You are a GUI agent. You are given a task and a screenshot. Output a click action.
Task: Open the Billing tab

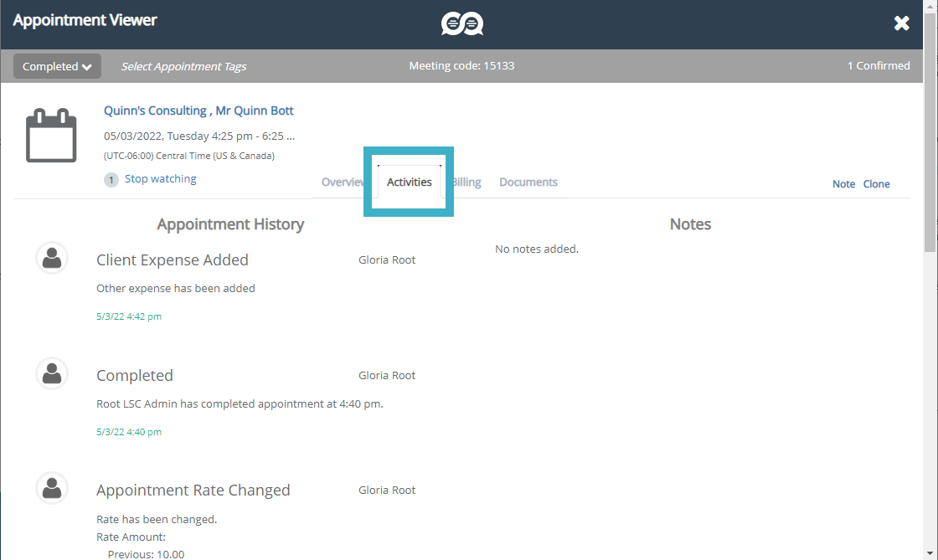click(467, 182)
